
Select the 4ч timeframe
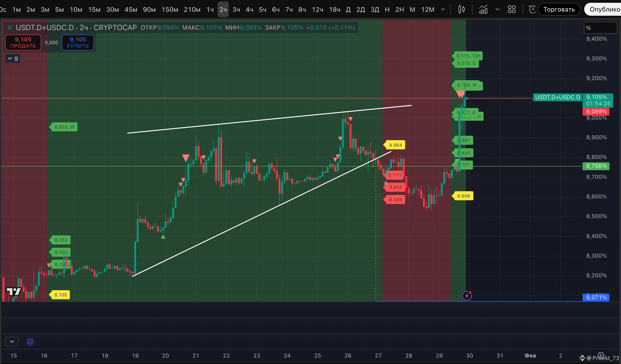pos(249,10)
